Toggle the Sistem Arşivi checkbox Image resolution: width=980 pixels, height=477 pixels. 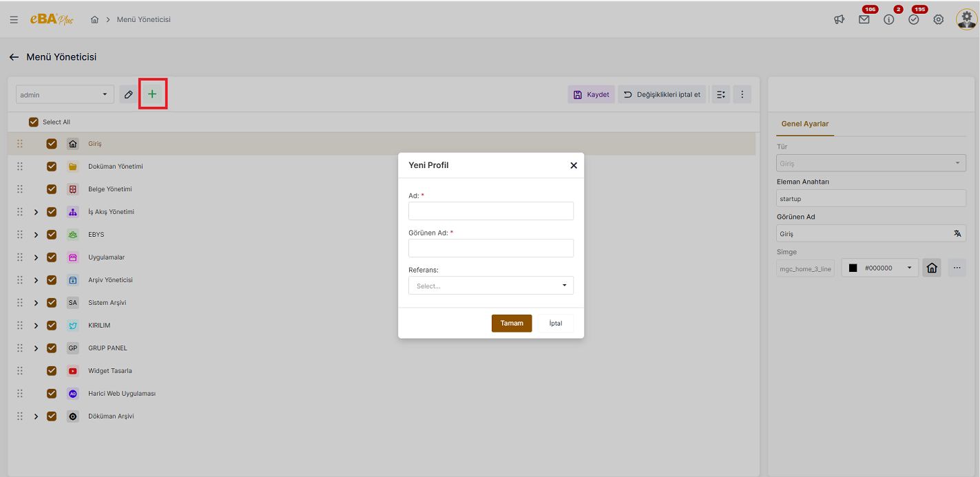coord(52,303)
